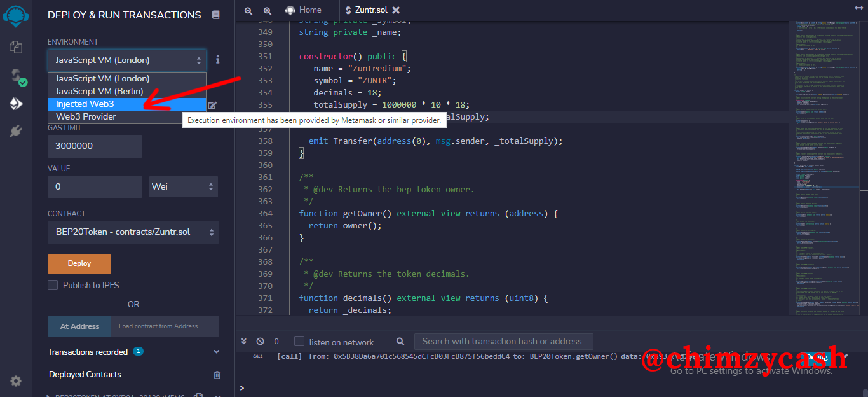The image size is (868, 397).
Task: Zoom in the editor font
Action: [268, 10]
